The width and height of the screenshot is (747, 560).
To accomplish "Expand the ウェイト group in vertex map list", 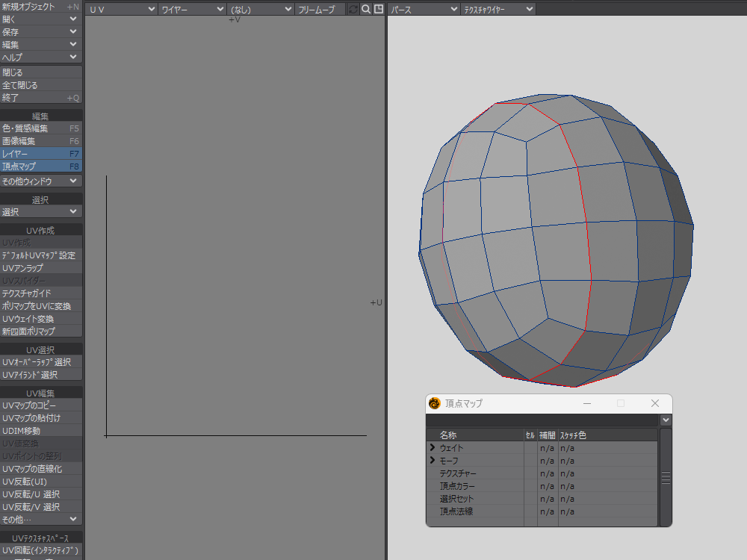I will [432, 448].
